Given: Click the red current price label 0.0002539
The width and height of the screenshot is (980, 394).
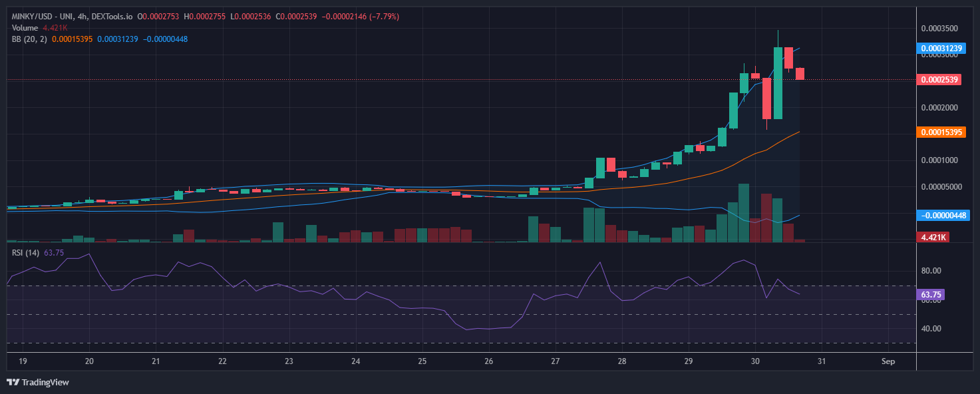Looking at the screenshot, I should click(939, 80).
